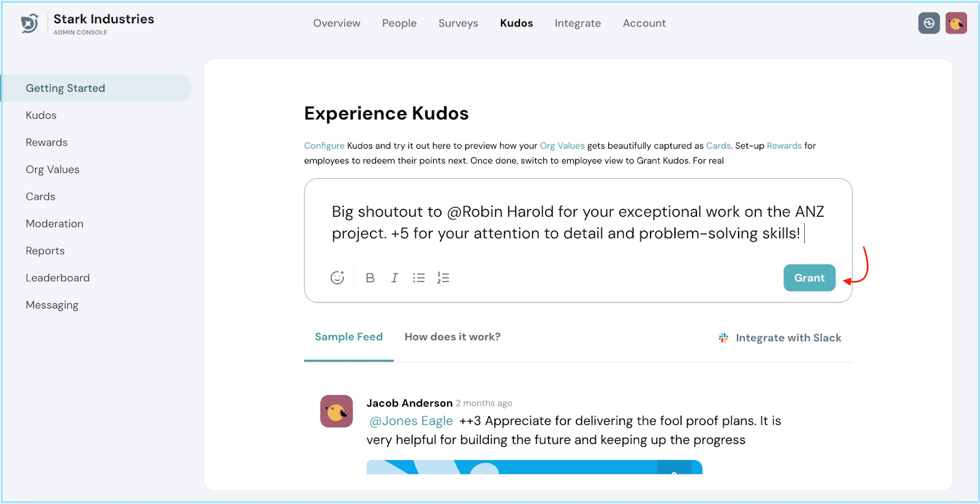Click the @Jones Eagle mention in feed
Image resolution: width=980 pixels, height=504 pixels.
(411, 421)
